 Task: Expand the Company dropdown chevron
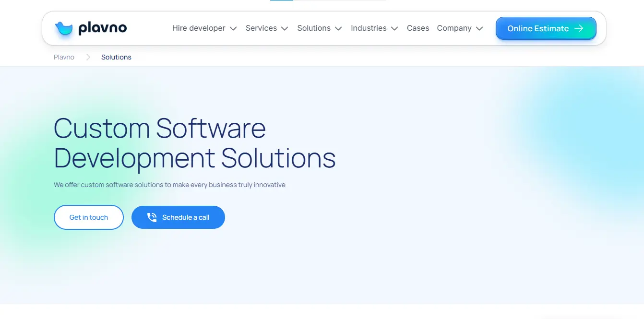tap(479, 29)
